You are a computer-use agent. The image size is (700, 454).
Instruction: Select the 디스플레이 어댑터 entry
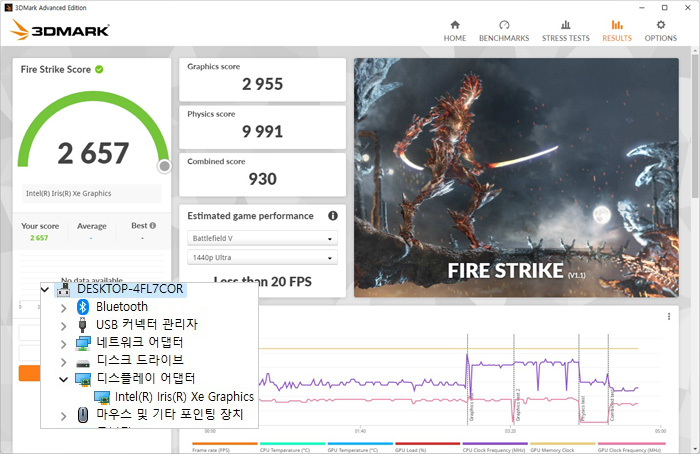click(x=146, y=378)
